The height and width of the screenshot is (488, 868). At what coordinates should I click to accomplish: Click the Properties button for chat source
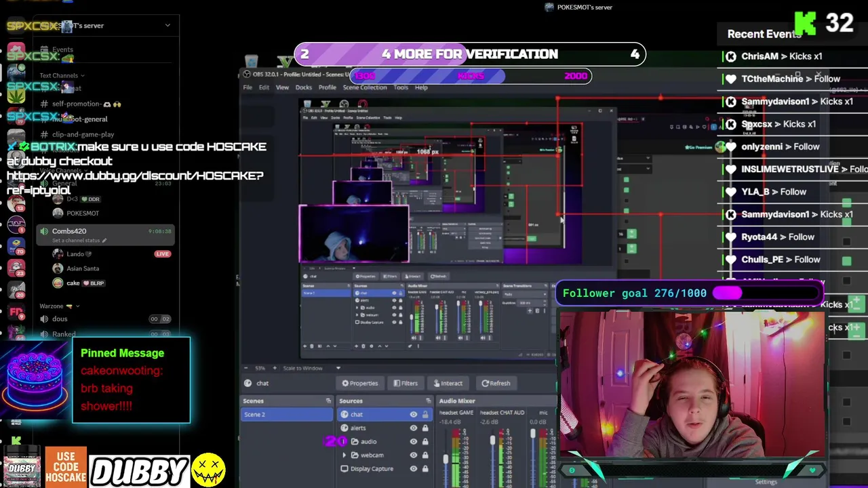(360, 383)
